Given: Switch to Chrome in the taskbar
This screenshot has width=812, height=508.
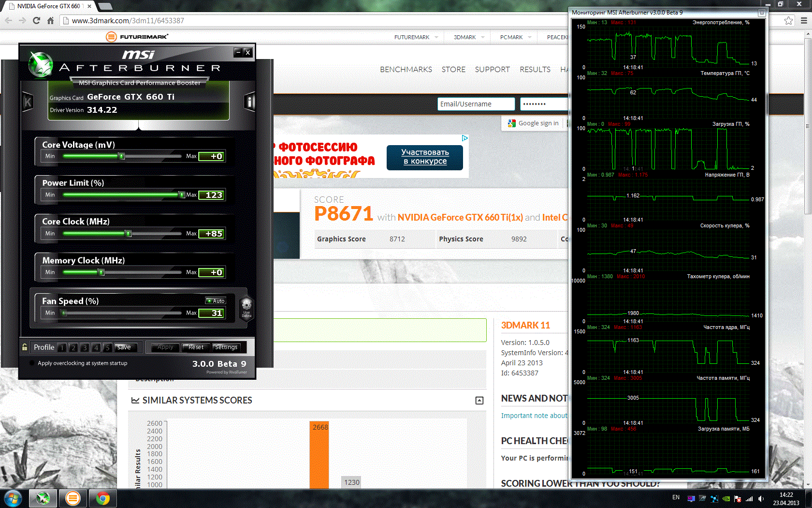Looking at the screenshot, I should coord(102,498).
